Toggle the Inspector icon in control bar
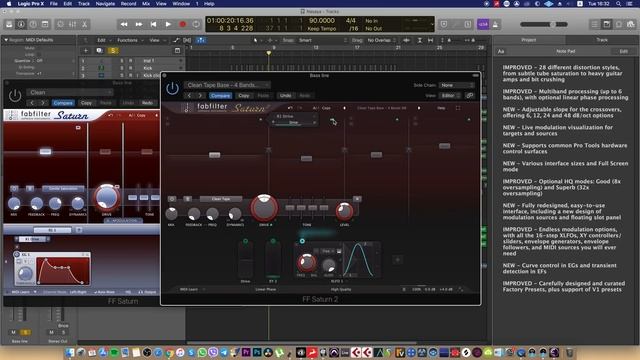This screenshot has height=360, width=640. [x=21, y=24]
